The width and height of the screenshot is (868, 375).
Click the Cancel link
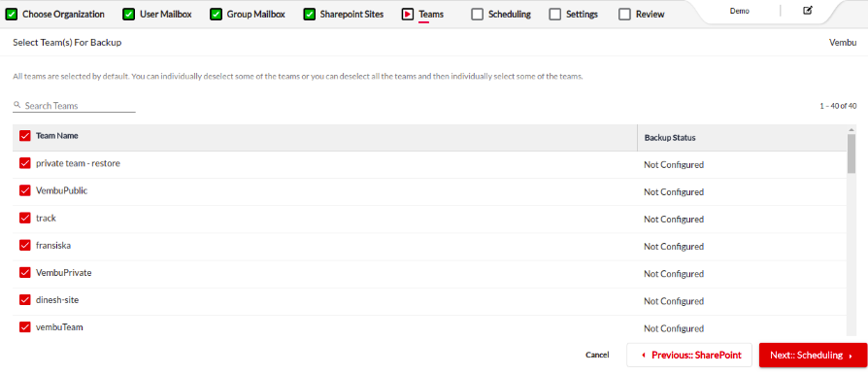click(597, 355)
